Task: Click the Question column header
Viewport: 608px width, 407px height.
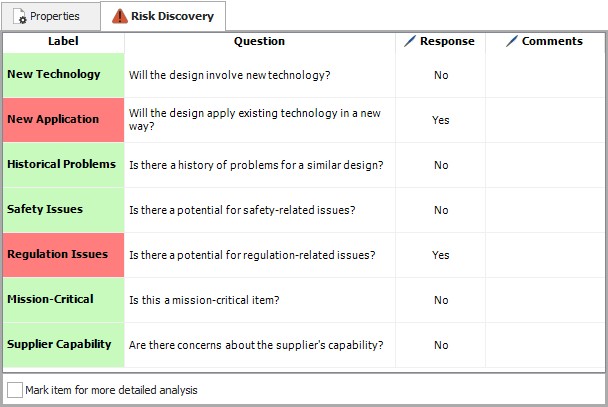Action: 260,41
